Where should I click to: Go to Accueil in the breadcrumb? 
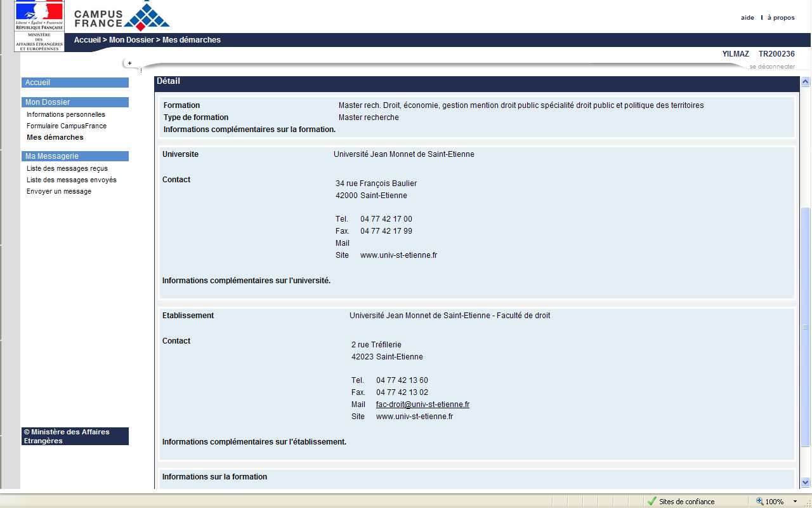(88, 40)
